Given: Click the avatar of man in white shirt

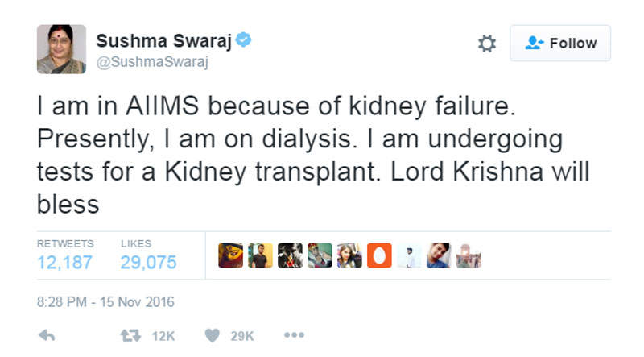Looking at the screenshot, I should pyautogui.click(x=409, y=255).
